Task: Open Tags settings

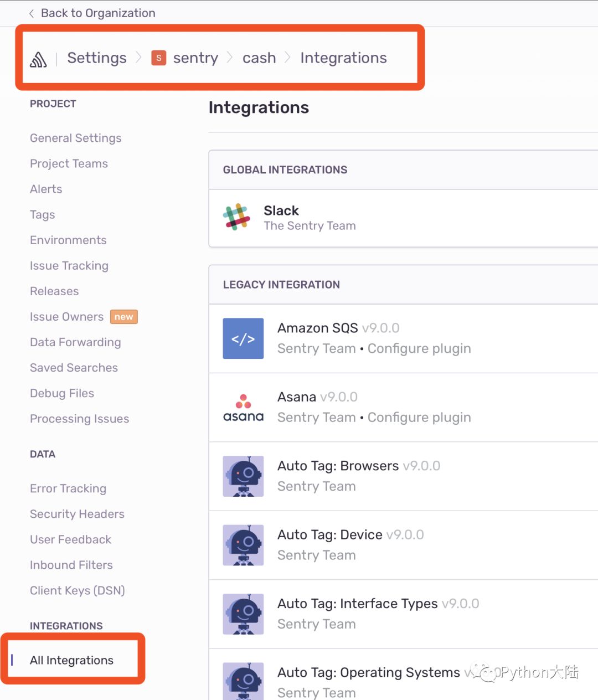Action: point(42,215)
